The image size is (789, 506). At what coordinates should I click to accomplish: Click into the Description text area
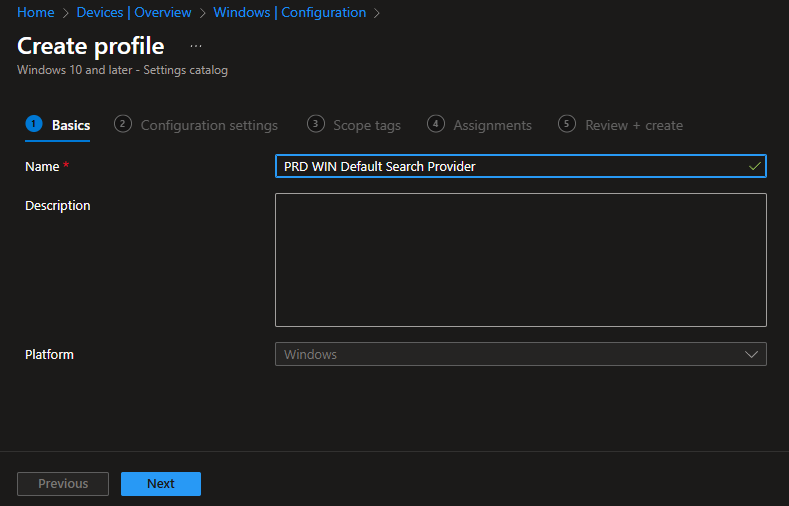(x=521, y=260)
